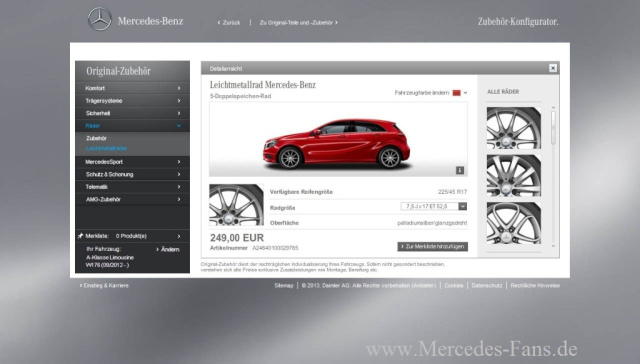Click the pin icon beside Merkliste

[x=80, y=236]
